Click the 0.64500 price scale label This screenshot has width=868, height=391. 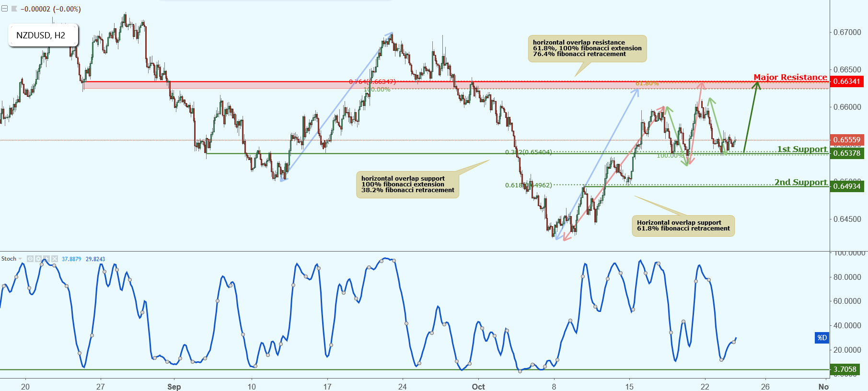coord(847,219)
